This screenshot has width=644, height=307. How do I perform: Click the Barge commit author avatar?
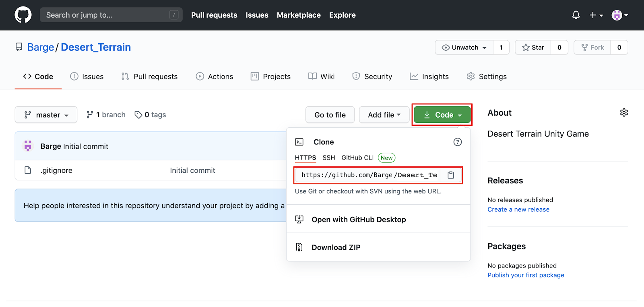(x=28, y=146)
